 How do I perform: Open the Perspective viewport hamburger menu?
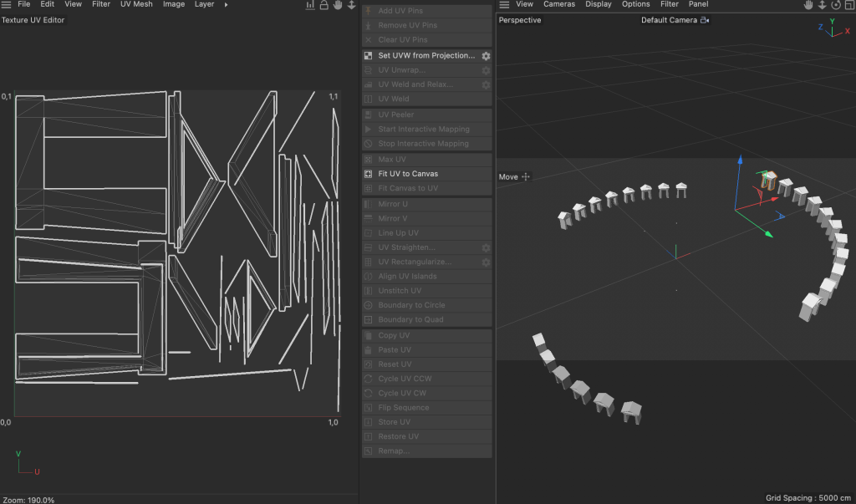pyautogui.click(x=504, y=4)
